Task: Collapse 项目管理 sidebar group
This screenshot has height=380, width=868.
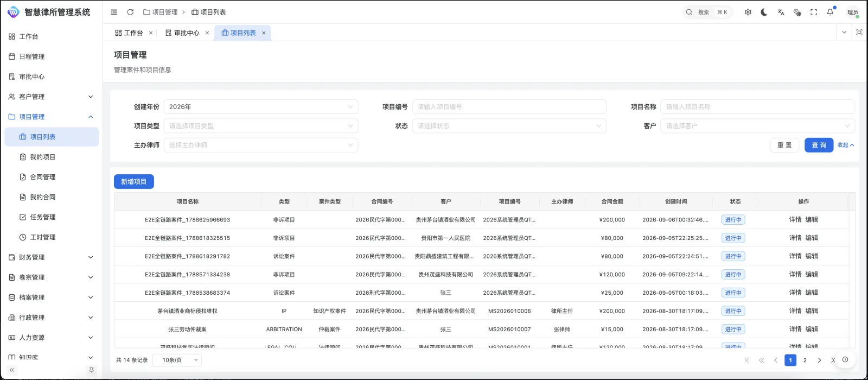Action: (52, 117)
